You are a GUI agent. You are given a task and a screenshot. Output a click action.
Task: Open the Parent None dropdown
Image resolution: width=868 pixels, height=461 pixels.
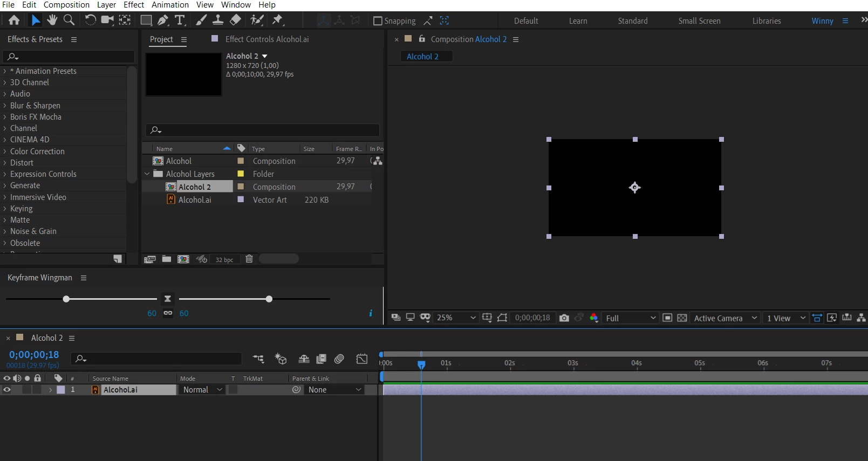pos(334,390)
